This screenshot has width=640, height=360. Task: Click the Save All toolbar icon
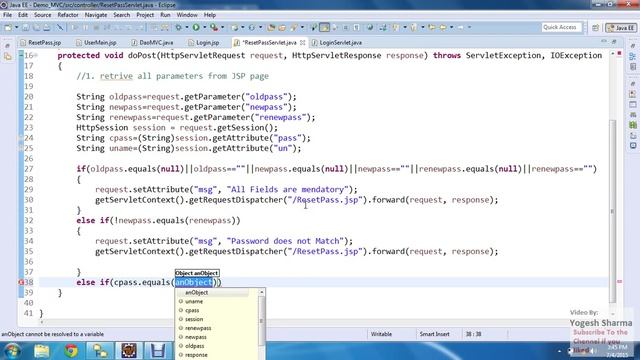point(36,27)
